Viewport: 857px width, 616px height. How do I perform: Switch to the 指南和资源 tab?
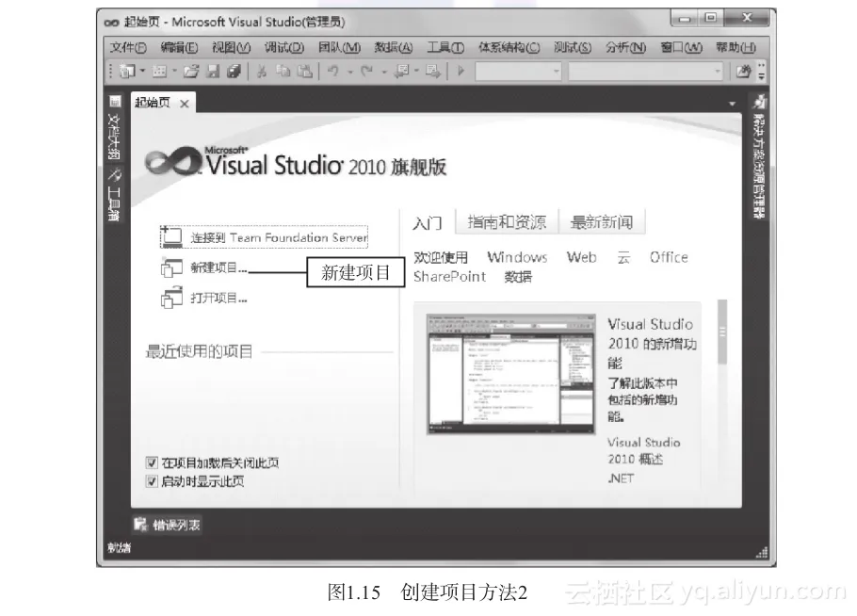click(507, 222)
